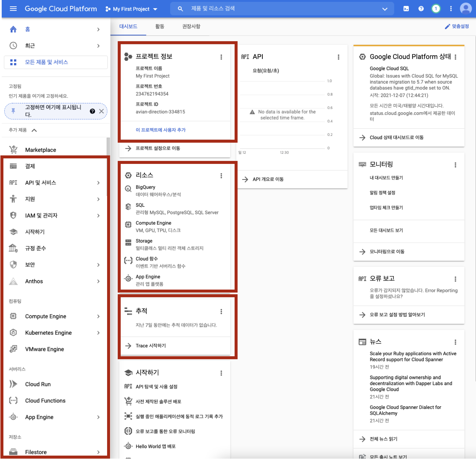
Task: Switch to the 대시보드 tab
Action: point(128,26)
